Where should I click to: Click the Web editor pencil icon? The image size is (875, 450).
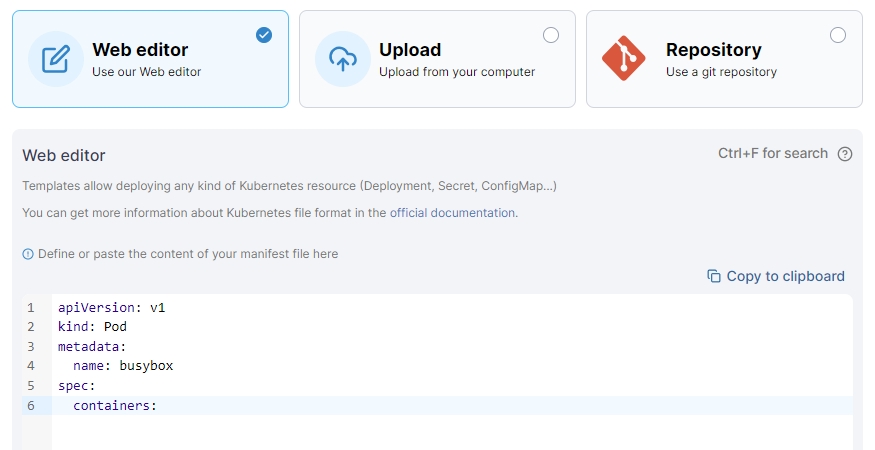56,59
